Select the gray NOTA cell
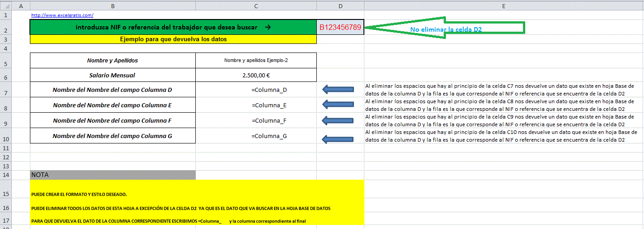 (x=113, y=175)
